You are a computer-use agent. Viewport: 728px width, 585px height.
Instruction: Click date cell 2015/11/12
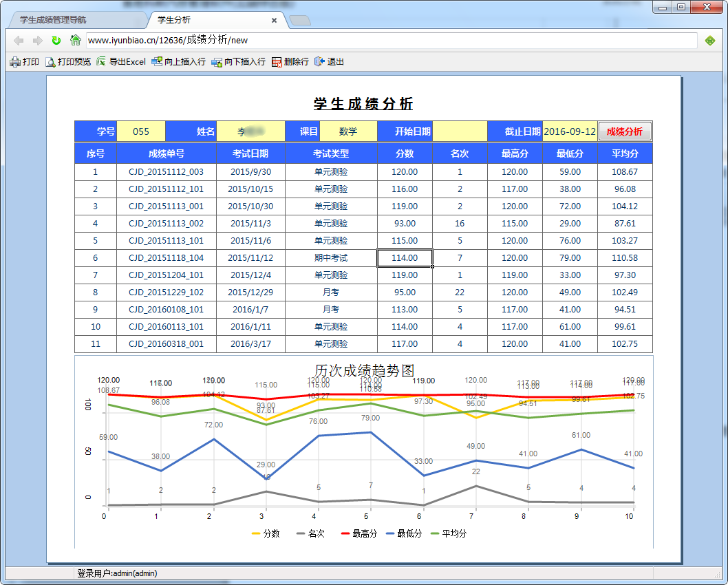click(250, 257)
